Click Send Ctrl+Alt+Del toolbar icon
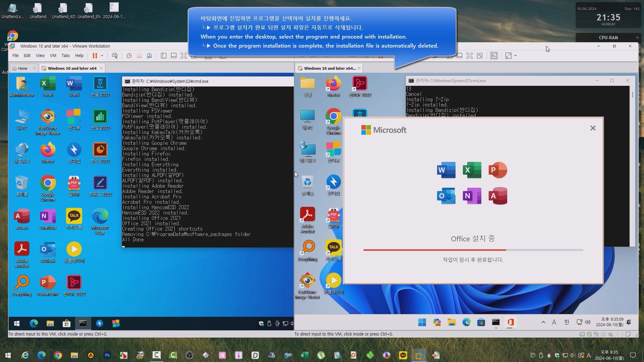Image resolution: width=644 pixels, height=362 pixels. (115, 56)
